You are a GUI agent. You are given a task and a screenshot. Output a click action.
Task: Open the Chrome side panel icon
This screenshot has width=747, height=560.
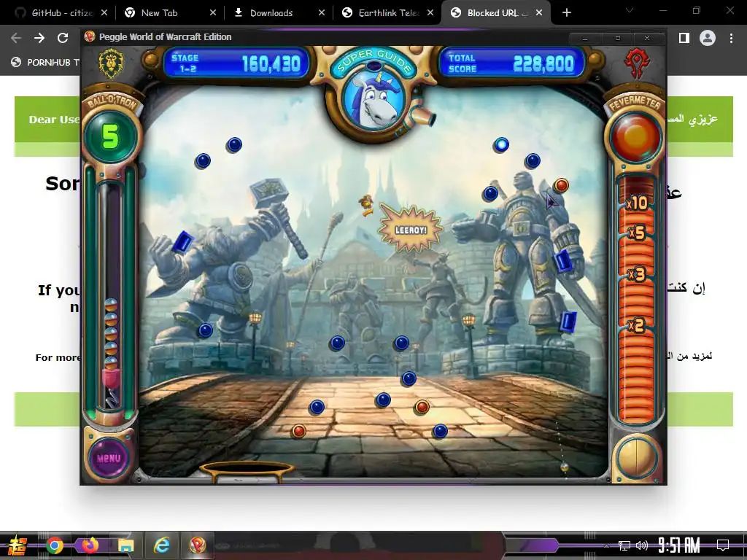click(684, 38)
